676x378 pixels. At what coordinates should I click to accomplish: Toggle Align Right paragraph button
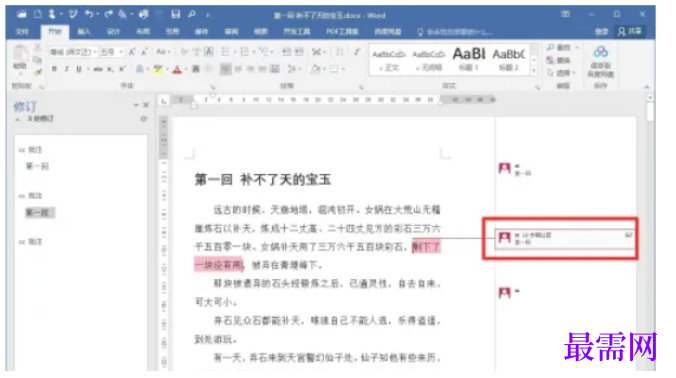point(250,69)
